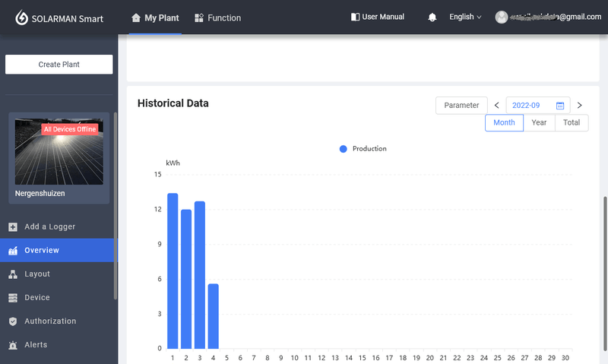Go to previous month arrow

click(x=497, y=106)
